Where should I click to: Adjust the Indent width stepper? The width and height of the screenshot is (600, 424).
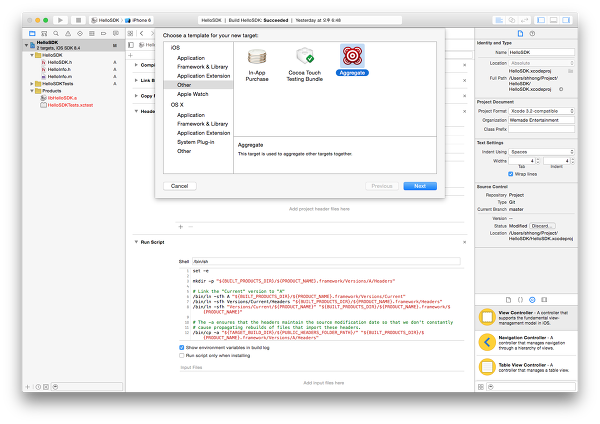click(572, 161)
